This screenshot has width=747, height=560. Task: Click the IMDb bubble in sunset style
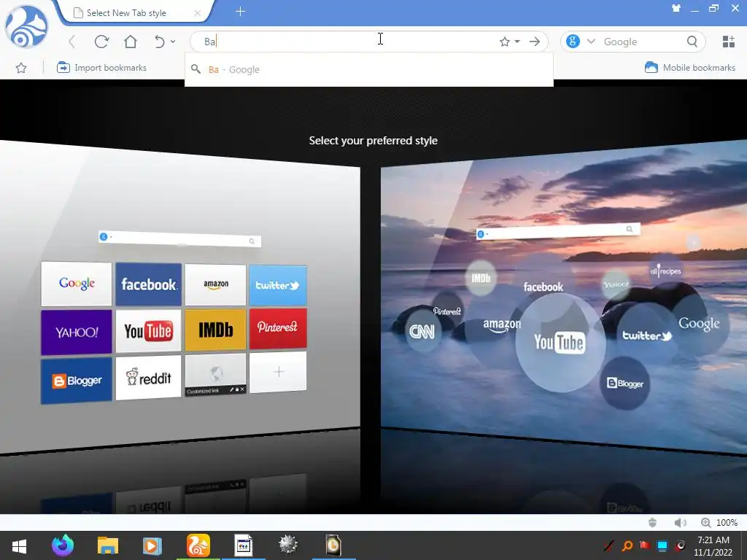click(x=481, y=278)
